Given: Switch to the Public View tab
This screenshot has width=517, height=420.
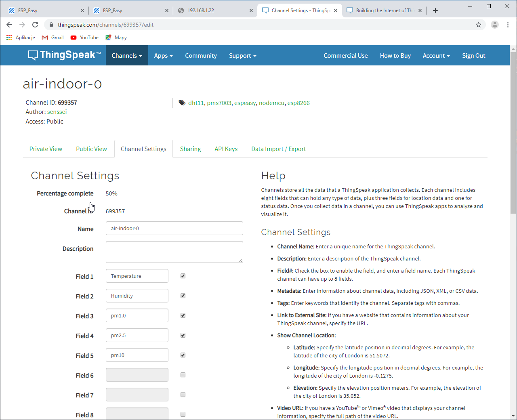Looking at the screenshot, I should pos(91,149).
